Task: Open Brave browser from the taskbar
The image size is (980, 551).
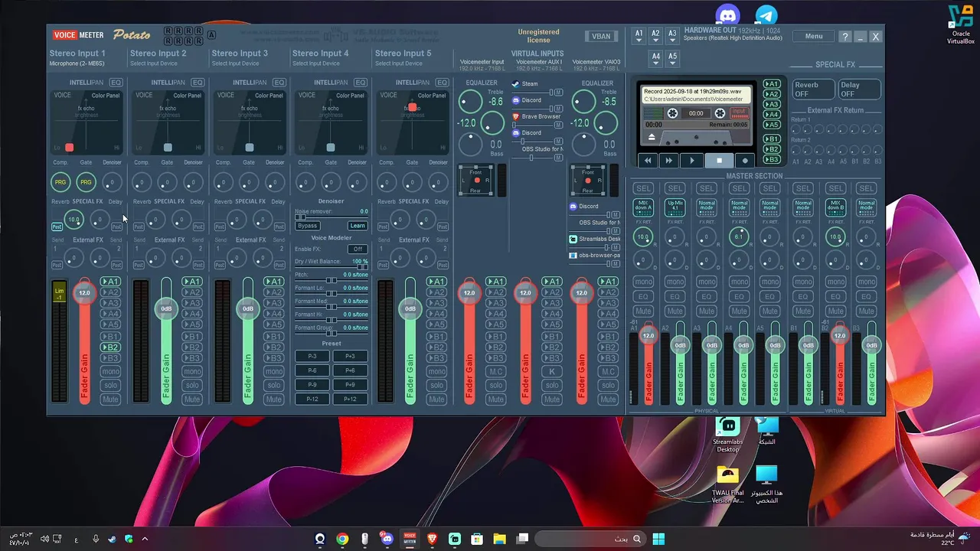Action: (433, 539)
